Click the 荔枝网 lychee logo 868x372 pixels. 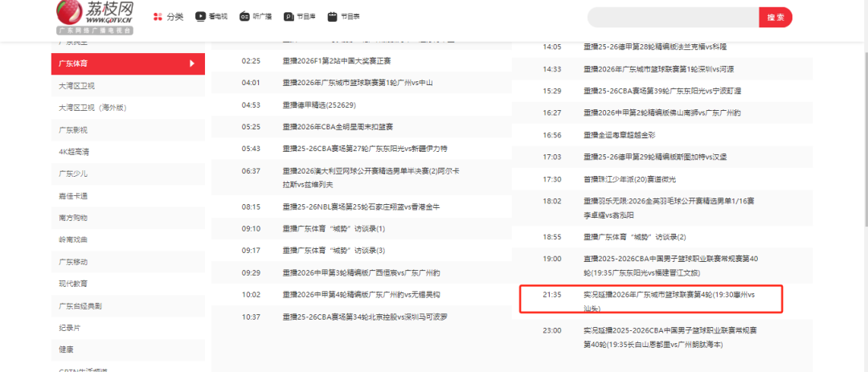pos(95,18)
